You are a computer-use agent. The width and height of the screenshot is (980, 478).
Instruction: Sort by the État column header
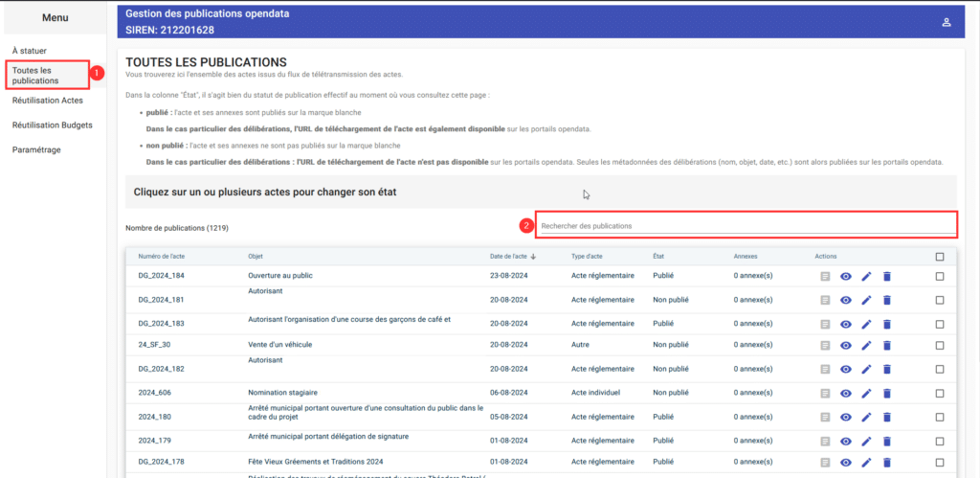(658, 257)
